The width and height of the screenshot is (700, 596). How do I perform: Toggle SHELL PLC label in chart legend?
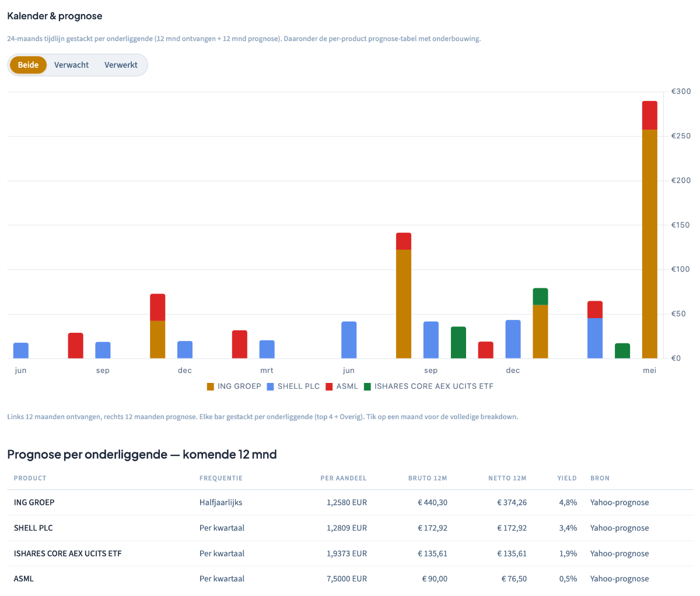299,386
